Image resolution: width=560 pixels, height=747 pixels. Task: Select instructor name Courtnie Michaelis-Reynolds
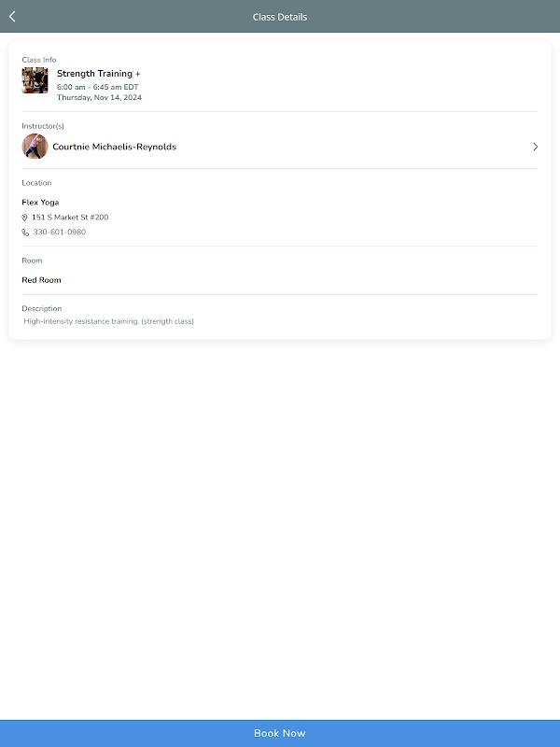point(114,147)
